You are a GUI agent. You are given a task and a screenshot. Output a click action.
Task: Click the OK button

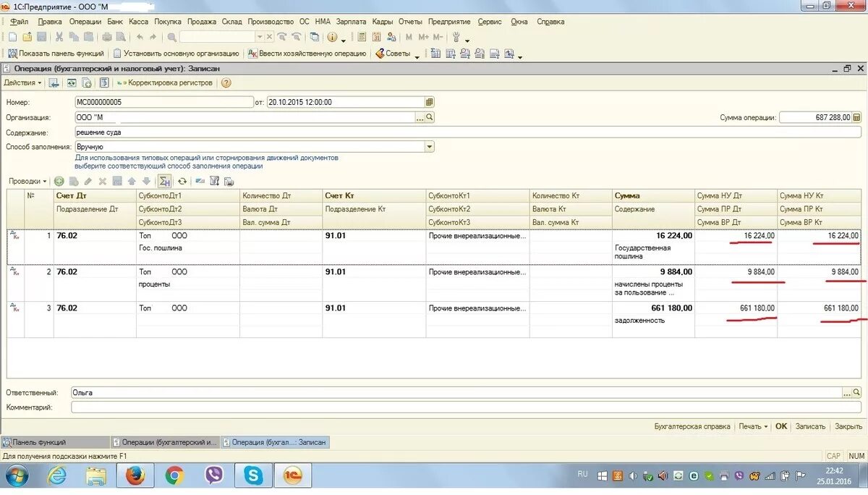coord(781,426)
